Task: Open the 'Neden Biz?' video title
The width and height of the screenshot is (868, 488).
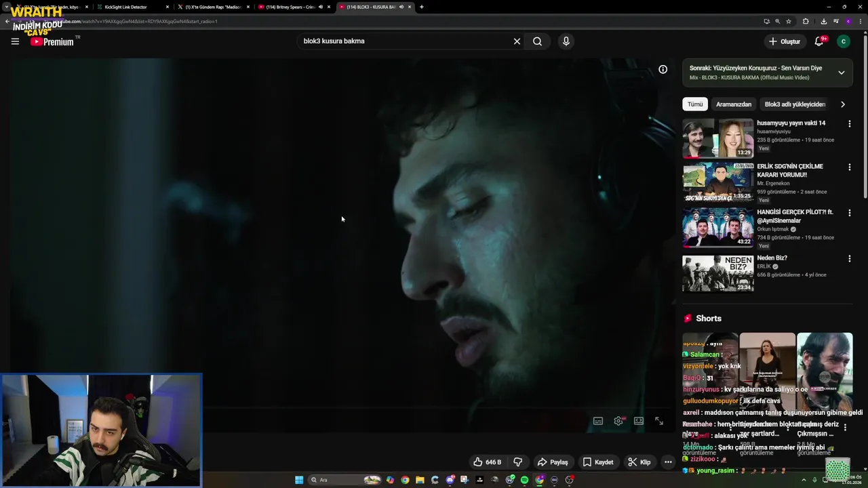Action: click(x=772, y=258)
